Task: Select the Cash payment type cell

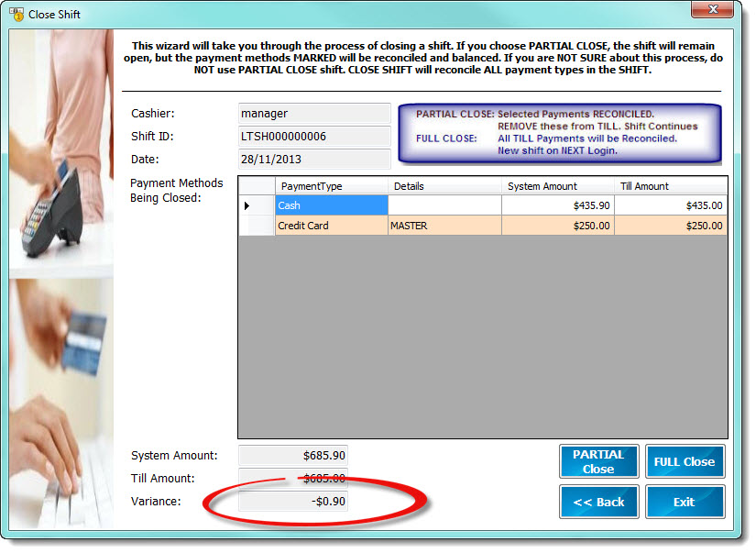Action: click(331, 205)
